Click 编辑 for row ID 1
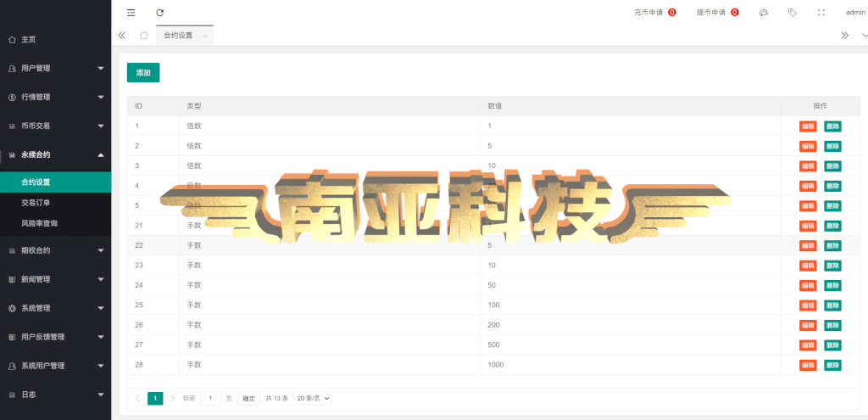The height and width of the screenshot is (420, 868). click(808, 126)
